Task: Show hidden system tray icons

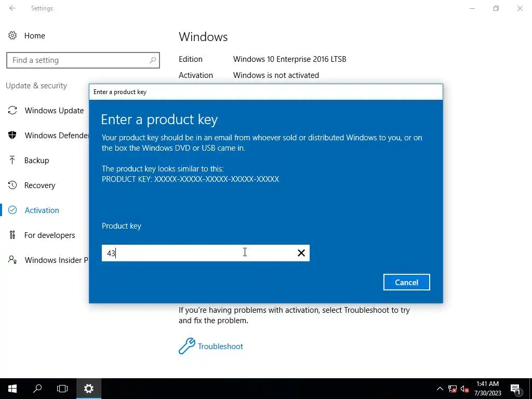Action: [x=440, y=389]
